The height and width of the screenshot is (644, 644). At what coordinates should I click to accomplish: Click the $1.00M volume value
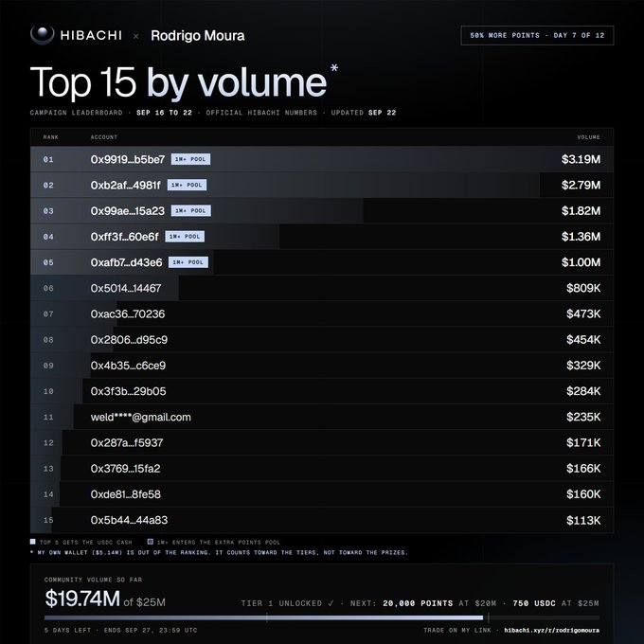[x=581, y=262]
